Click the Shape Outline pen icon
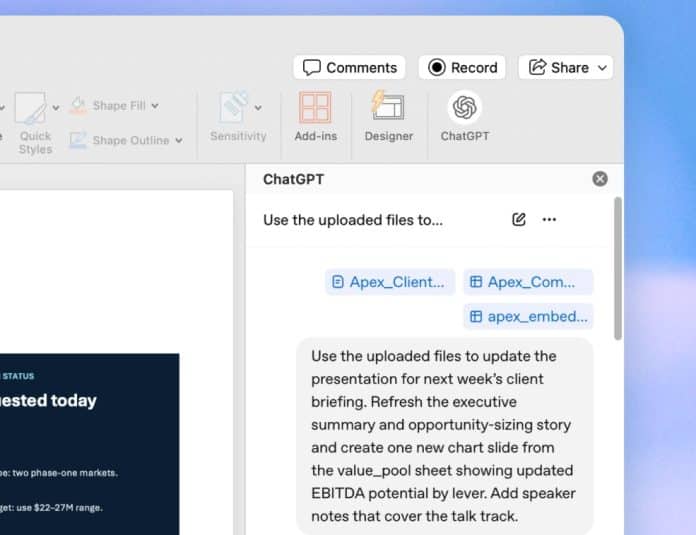The width and height of the screenshot is (696, 535). click(x=78, y=140)
